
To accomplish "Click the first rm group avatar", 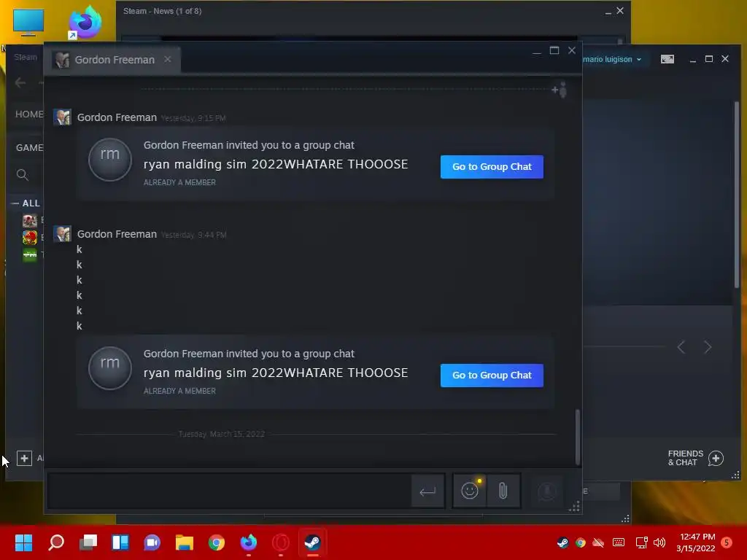I will pyautogui.click(x=110, y=160).
